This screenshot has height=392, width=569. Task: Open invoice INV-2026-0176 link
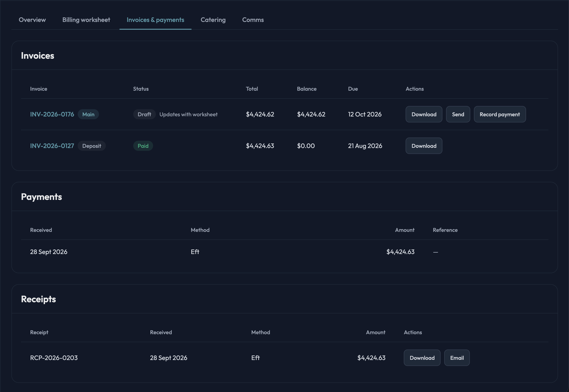click(x=52, y=114)
